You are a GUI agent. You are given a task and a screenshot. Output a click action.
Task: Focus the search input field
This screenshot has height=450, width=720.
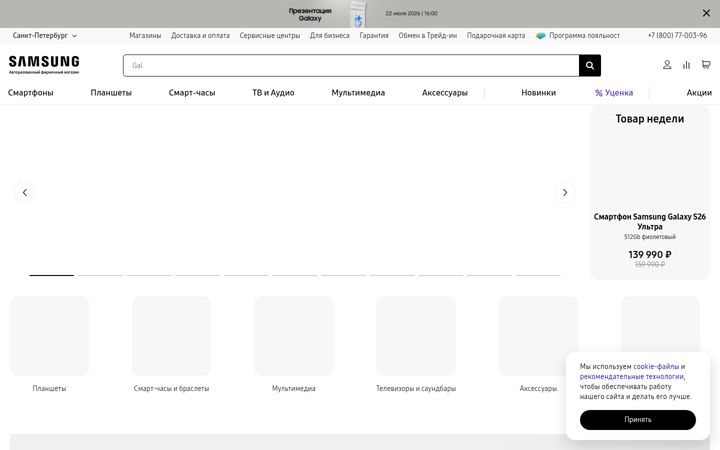pyautogui.click(x=351, y=66)
